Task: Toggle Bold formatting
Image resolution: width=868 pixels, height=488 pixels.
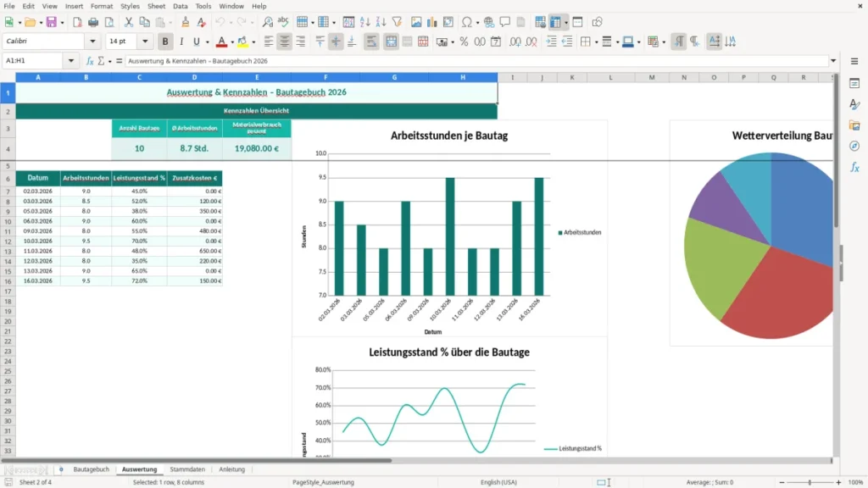Action: (165, 42)
